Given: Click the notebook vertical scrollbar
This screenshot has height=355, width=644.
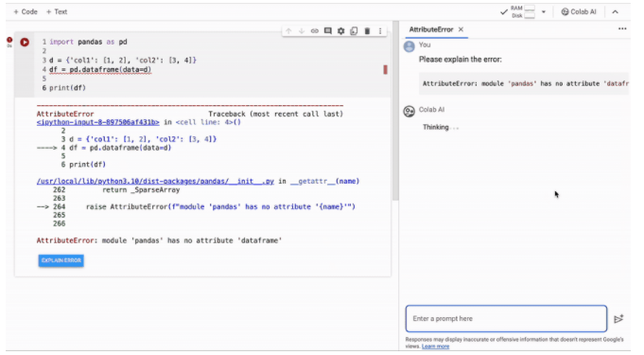Looking at the screenshot, I should (x=395, y=111).
